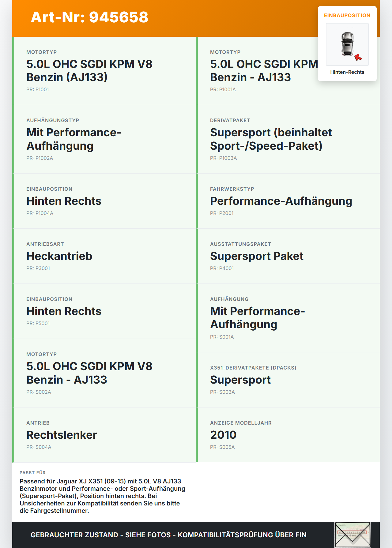The image size is (392, 548).
Task: Click the Art-Nr: 945658 heading
Action: click(89, 17)
